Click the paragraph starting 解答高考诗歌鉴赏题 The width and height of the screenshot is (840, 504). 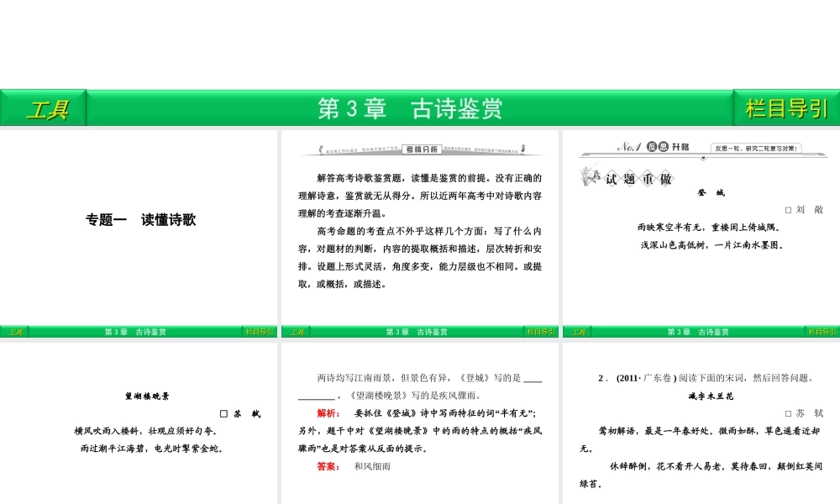click(420, 196)
